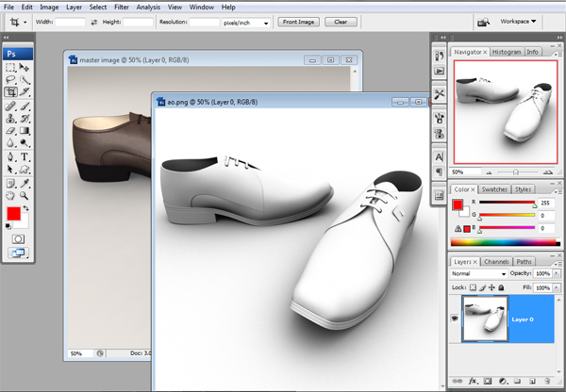The height and width of the screenshot is (392, 566).
Task: Select the Pen tool
Action: tap(10, 156)
